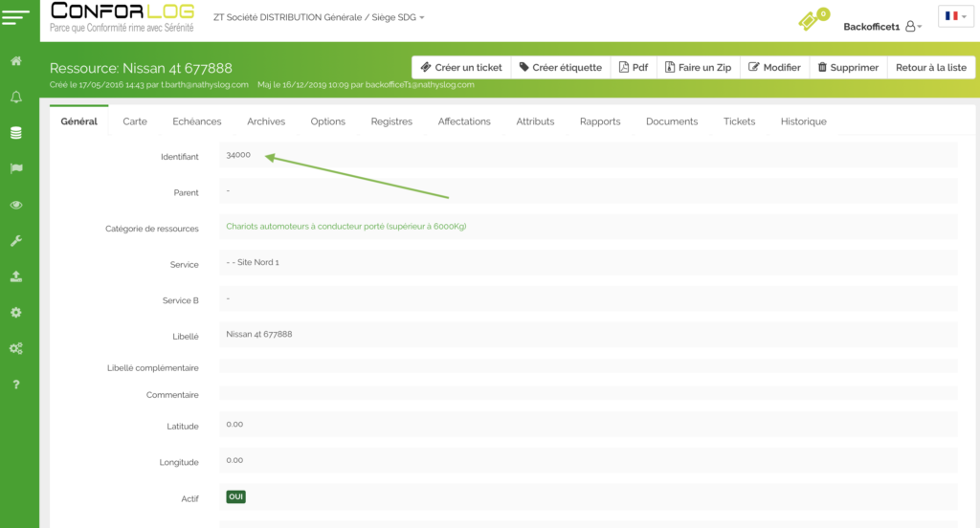Screen dimensions: 980x528
Task: Open the Chariots automoteurs category link
Action: (345, 227)
